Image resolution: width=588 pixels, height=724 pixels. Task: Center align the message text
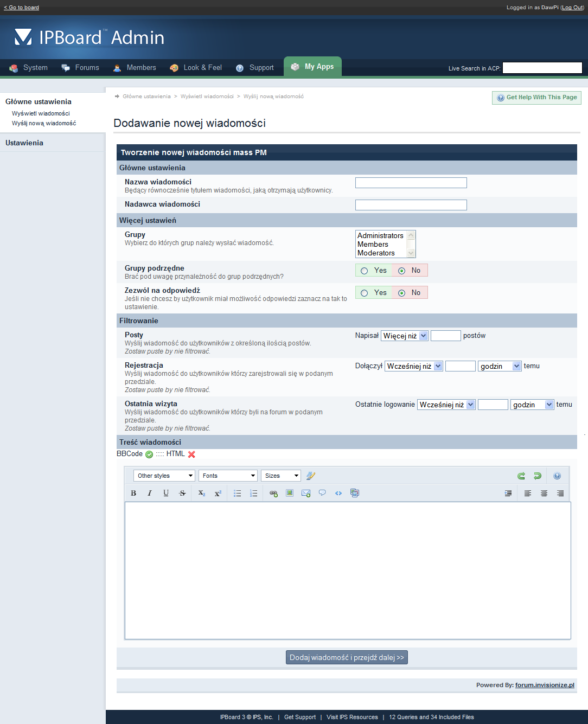[x=544, y=493]
